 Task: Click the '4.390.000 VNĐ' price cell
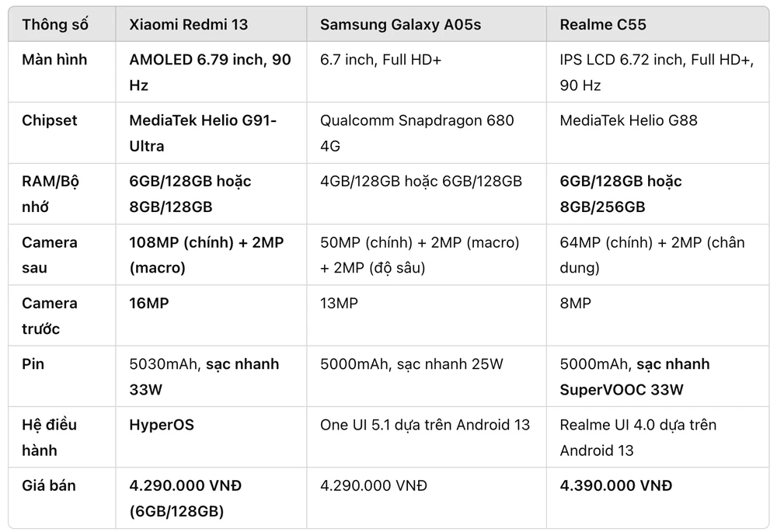point(615,485)
